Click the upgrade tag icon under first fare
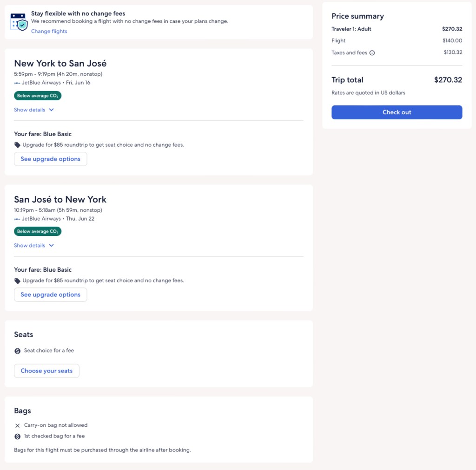 coord(18,145)
